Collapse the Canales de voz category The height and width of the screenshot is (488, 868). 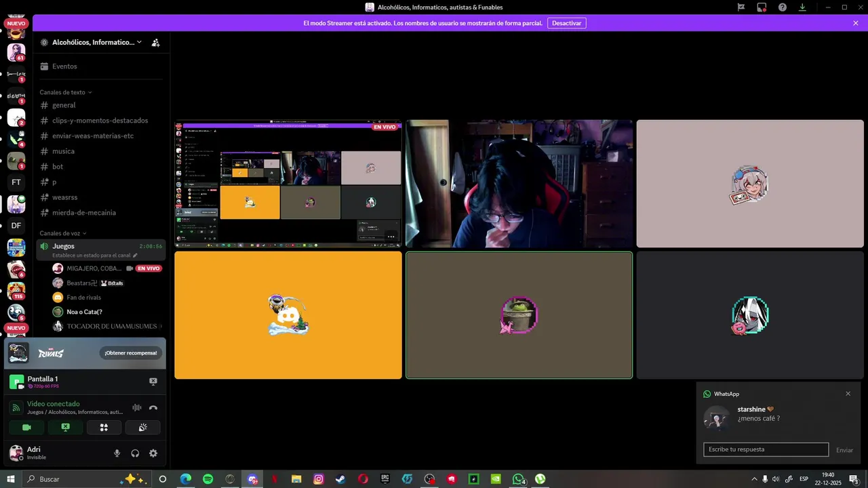click(63, 233)
